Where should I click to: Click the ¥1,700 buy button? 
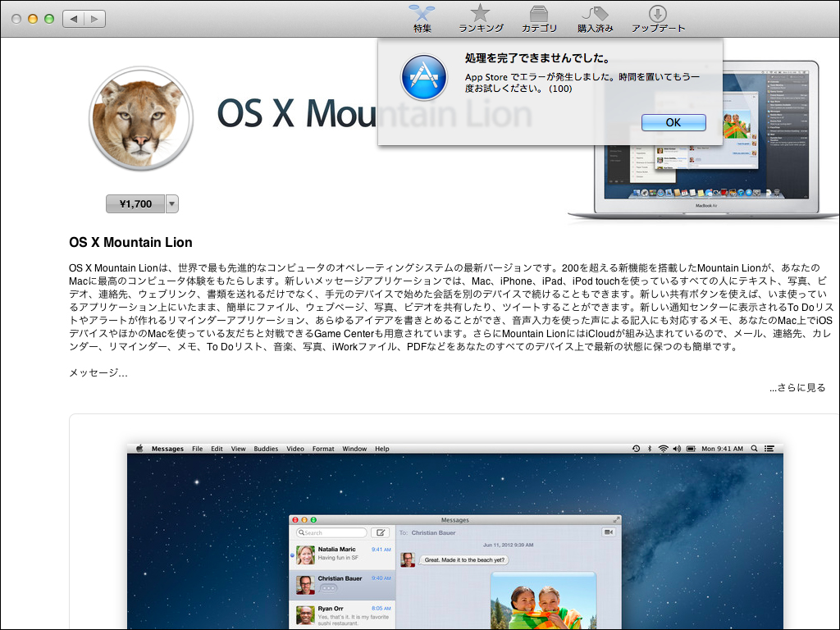click(135, 203)
